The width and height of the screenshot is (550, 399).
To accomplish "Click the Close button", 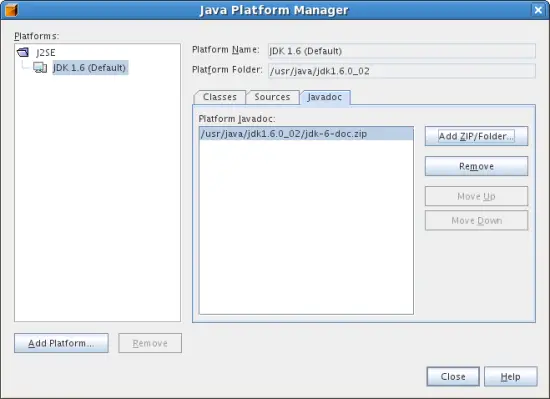I will 453,377.
